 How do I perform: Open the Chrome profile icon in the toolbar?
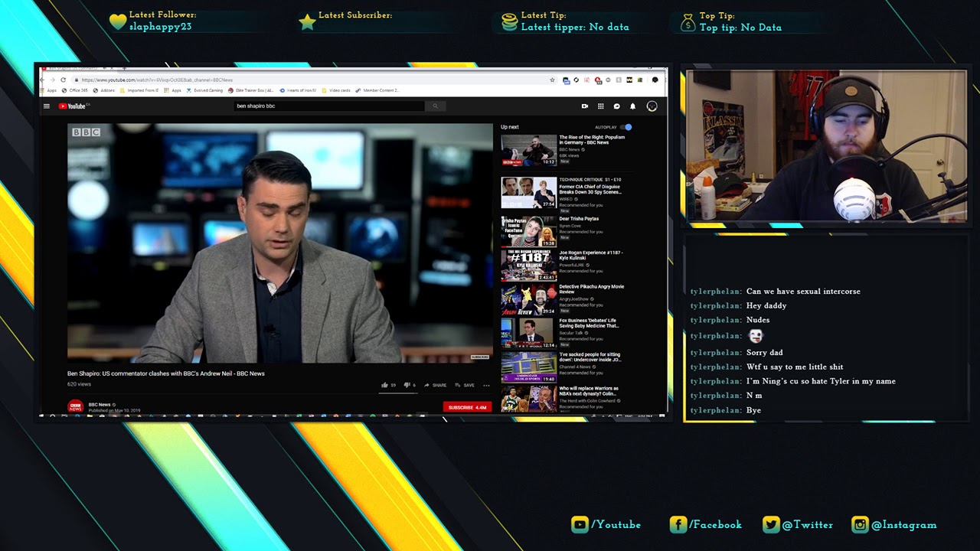click(x=655, y=80)
